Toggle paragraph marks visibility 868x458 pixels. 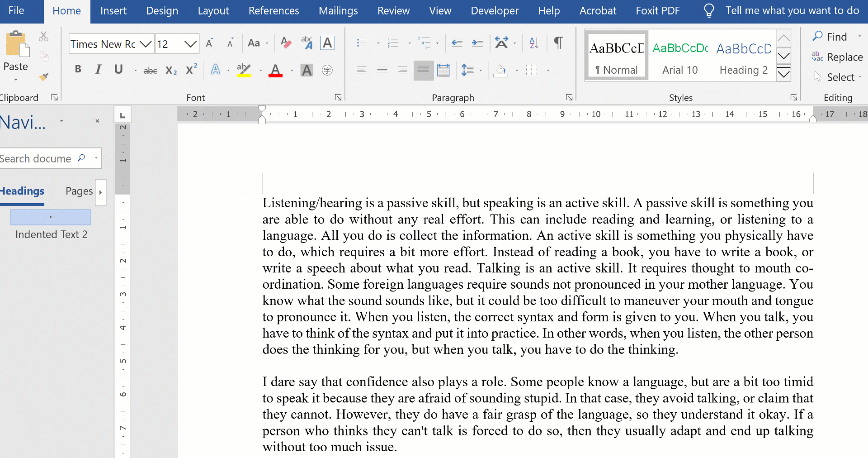coord(558,43)
